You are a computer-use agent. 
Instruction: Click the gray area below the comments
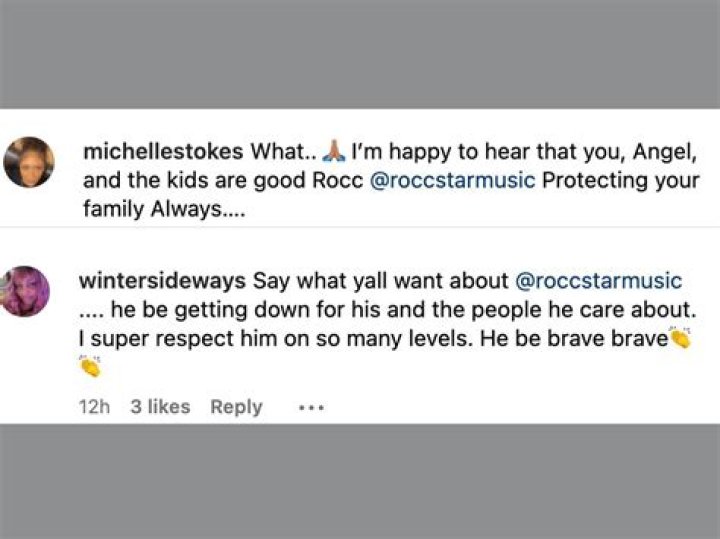coord(360,480)
